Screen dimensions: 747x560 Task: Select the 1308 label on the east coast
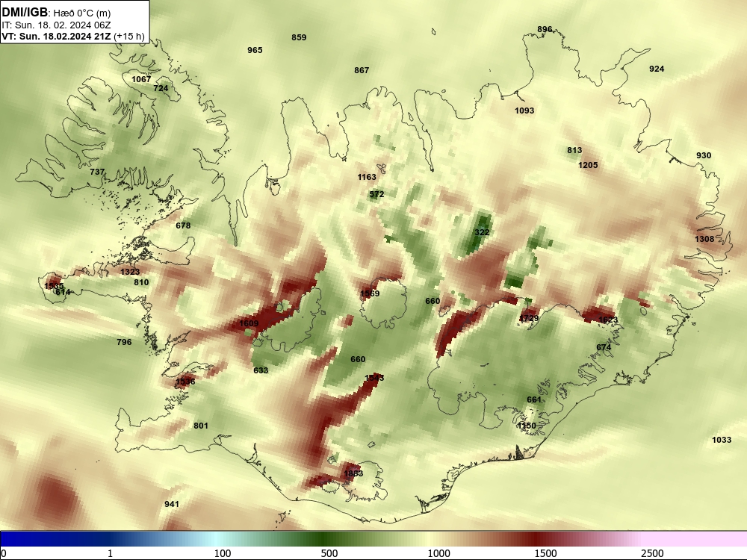click(704, 239)
